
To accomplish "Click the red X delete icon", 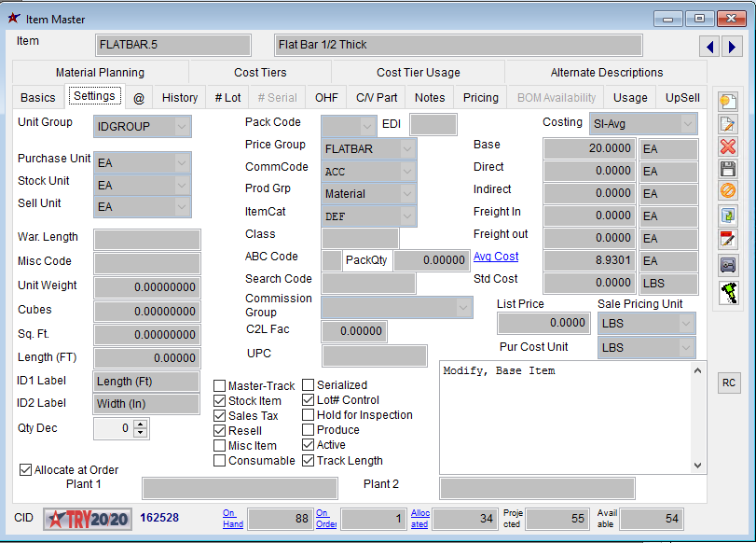I will (728, 146).
